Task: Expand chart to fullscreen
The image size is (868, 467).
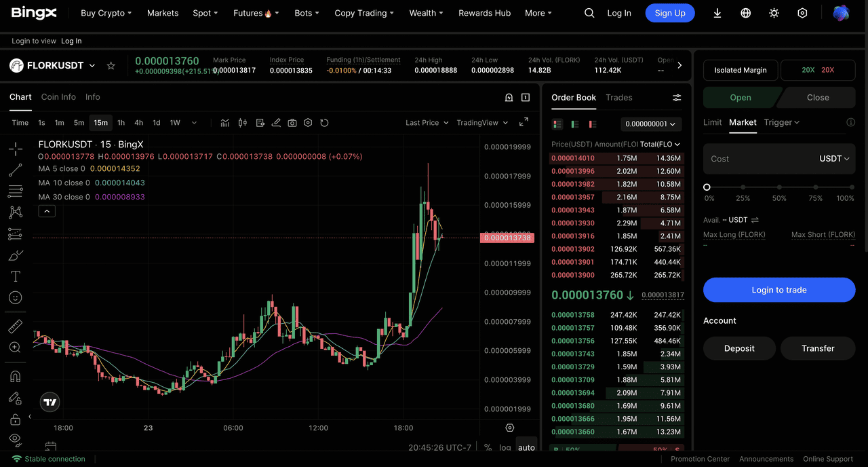Action: (x=524, y=122)
